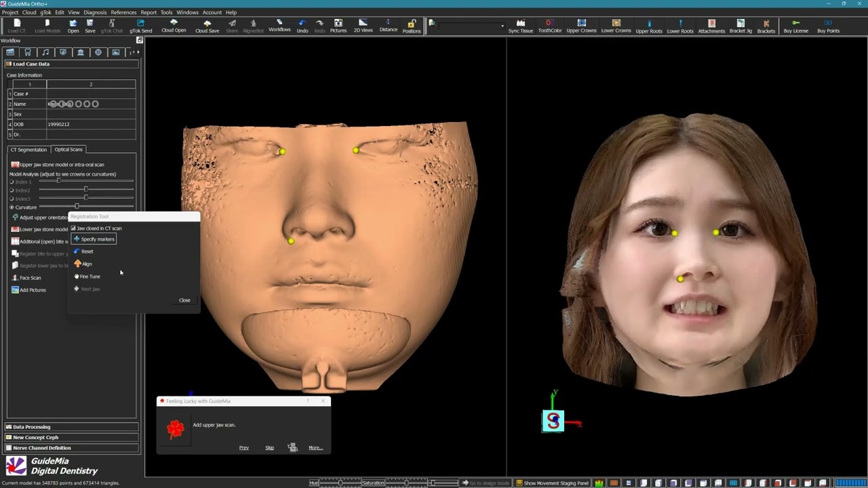
Task: Expand the Data Processing section
Action: point(72,427)
